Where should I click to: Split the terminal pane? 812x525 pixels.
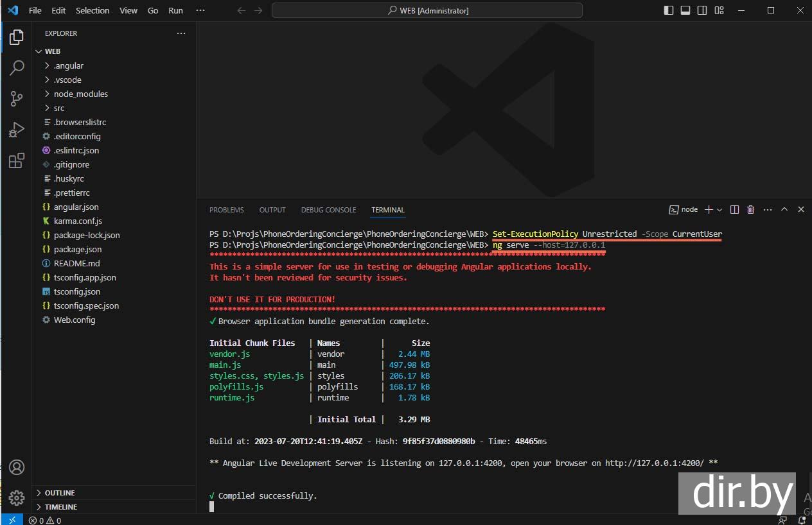click(x=734, y=210)
